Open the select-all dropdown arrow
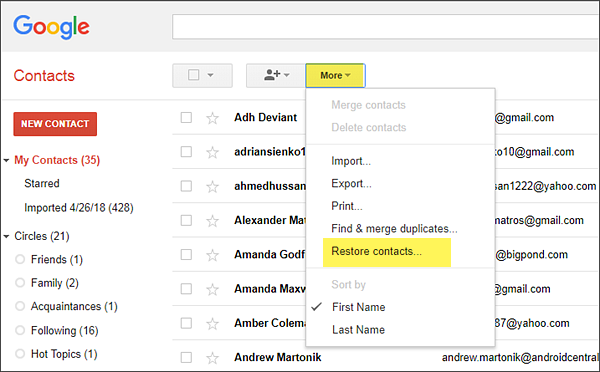The height and width of the screenshot is (372, 600). (210, 75)
